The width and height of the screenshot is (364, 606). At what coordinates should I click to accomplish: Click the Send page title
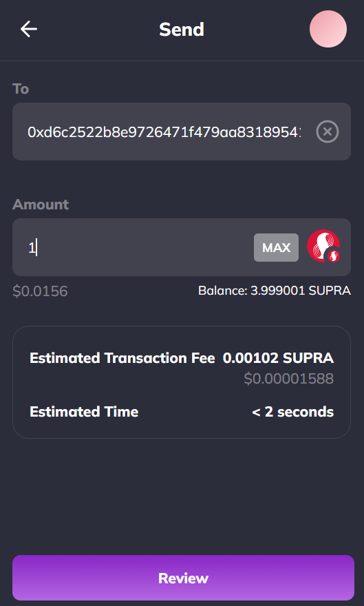point(182,30)
